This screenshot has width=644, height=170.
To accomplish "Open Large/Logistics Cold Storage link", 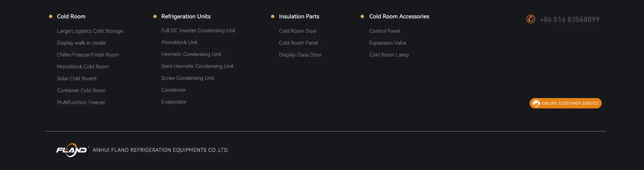I will point(90,31).
